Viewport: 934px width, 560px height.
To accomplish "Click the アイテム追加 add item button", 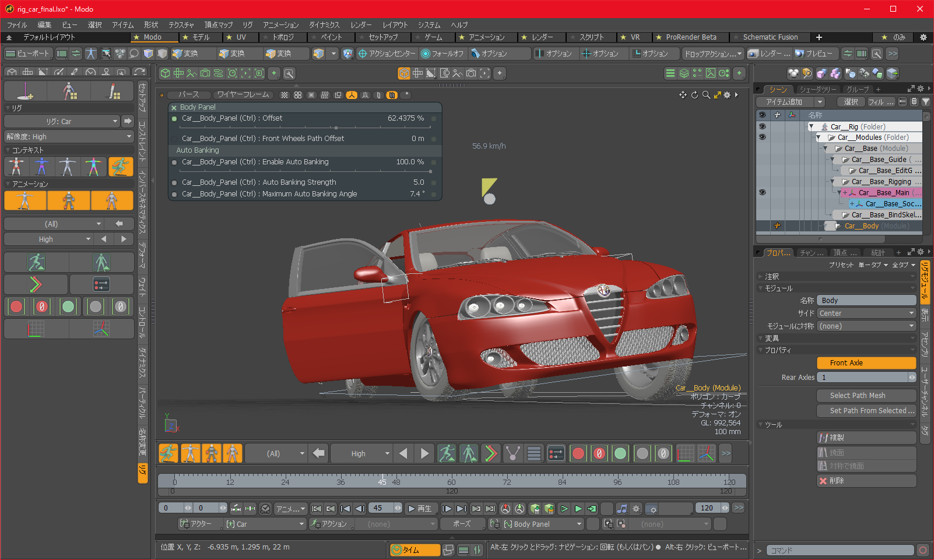I will pos(785,101).
